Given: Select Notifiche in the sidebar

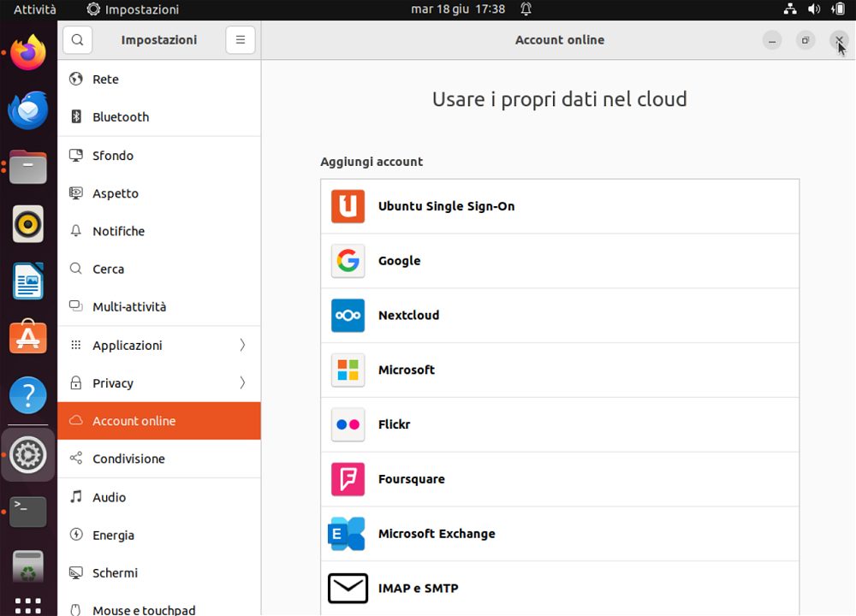Looking at the screenshot, I should coord(159,231).
